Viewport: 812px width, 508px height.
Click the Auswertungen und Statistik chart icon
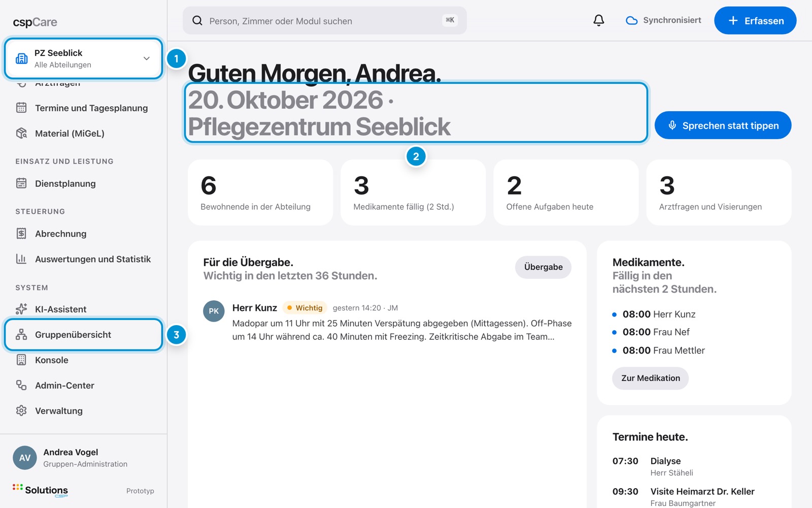[21, 259]
